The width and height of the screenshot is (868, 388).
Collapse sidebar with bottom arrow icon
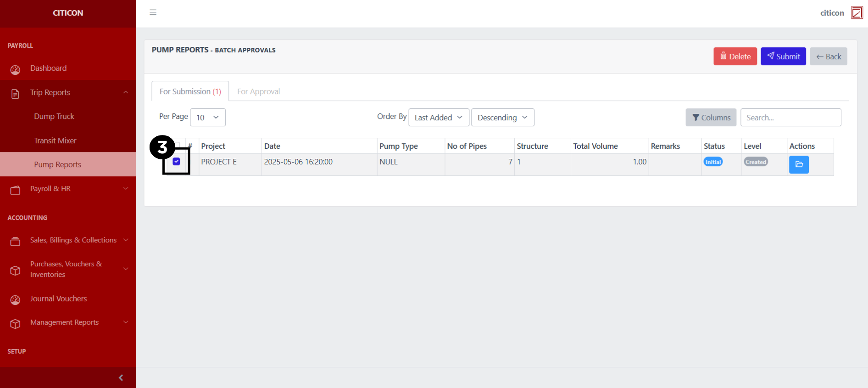[x=121, y=377]
